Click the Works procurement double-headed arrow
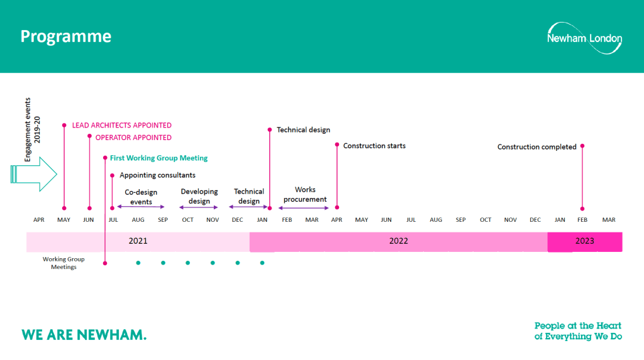The height and width of the screenshot is (360, 644). pyautogui.click(x=304, y=207)
